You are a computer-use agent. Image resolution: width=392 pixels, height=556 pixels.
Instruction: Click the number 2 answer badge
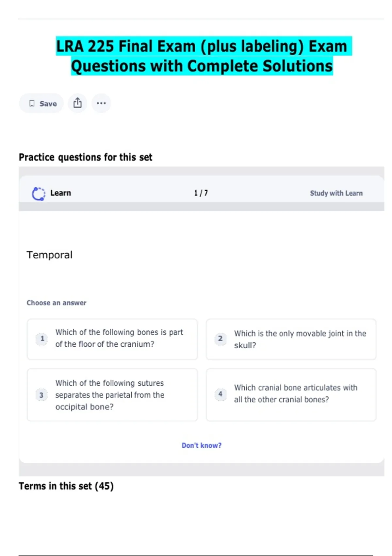(220, 339)
